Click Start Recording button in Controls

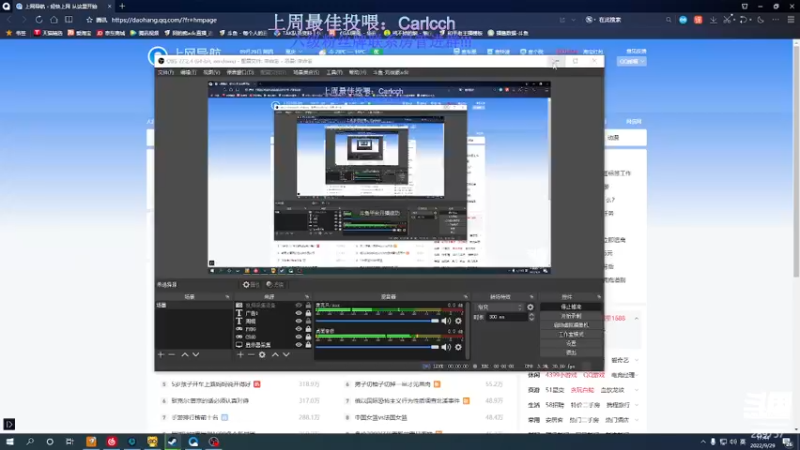coord(571,316)
